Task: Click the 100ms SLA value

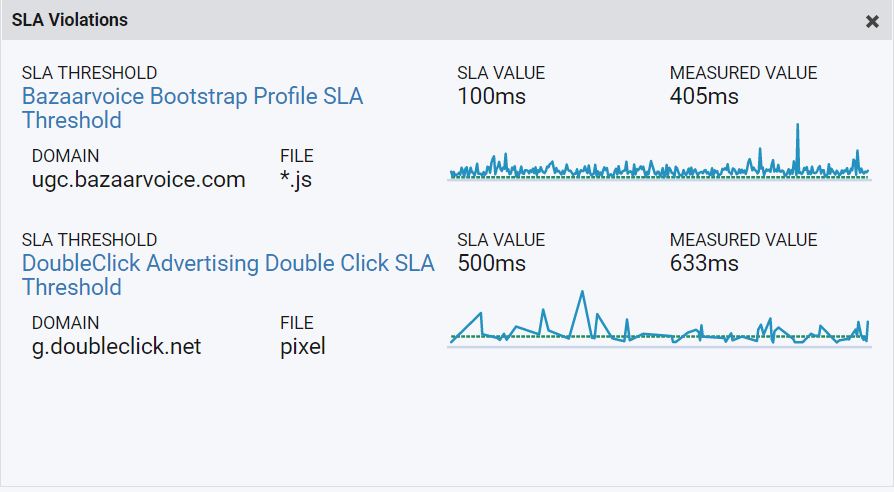Action: [x=491, y=96]
